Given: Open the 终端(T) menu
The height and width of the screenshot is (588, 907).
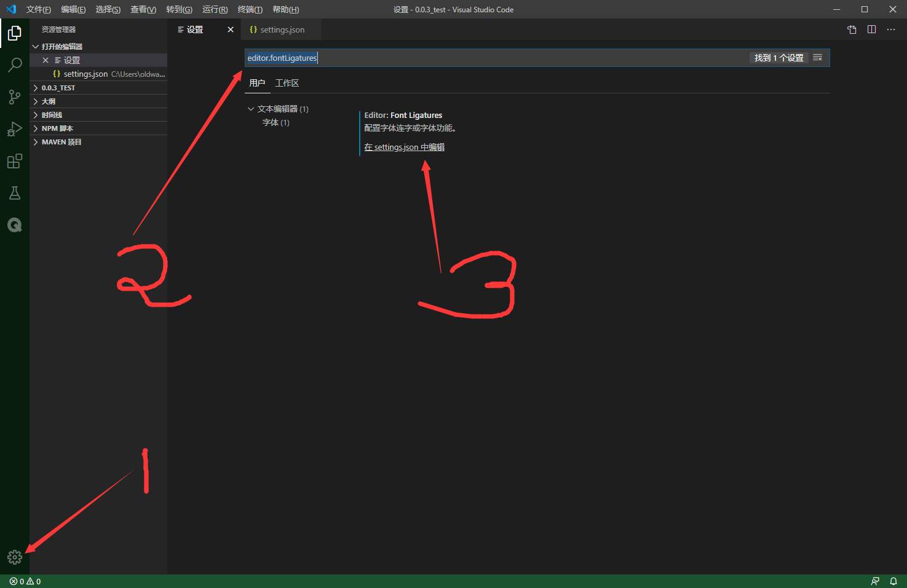Looking at the screenshot, I should pos(250,9).
